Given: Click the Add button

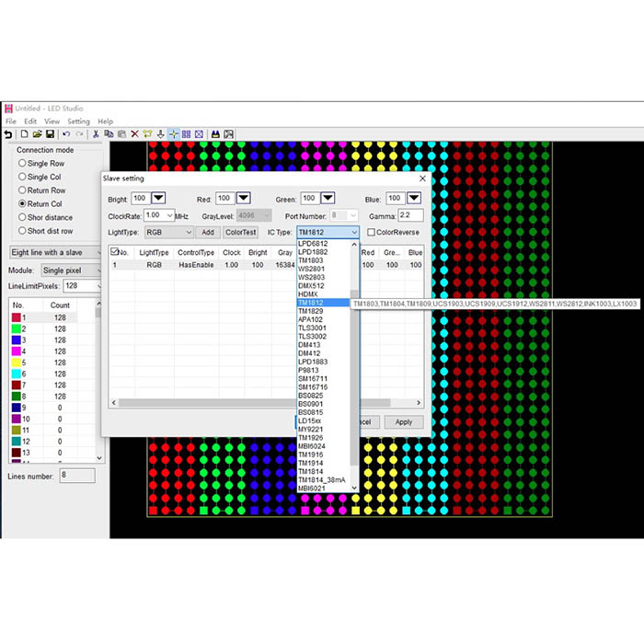Looking at the screenshot, I should click(x=208, y=232).
